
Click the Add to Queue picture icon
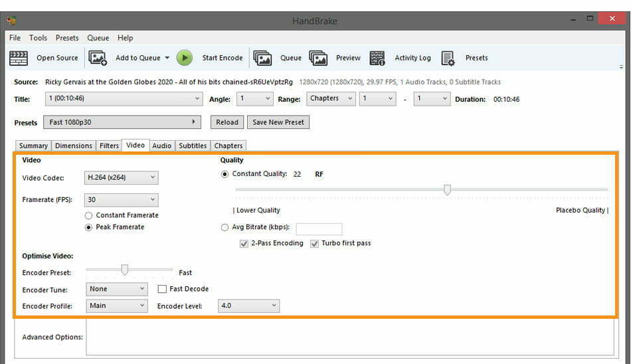pyautogui.click(x=98, y=58)
